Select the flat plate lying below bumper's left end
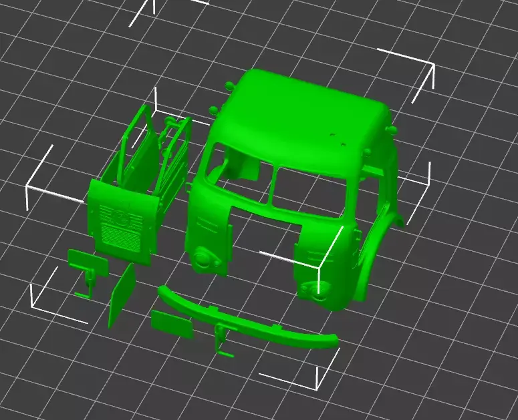 pos(172,325)
